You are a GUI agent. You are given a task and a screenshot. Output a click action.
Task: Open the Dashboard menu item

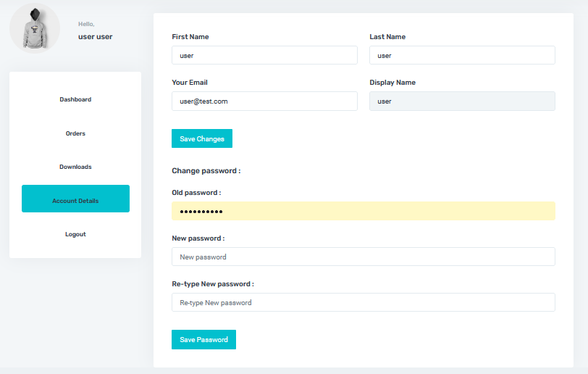(75, 99)
